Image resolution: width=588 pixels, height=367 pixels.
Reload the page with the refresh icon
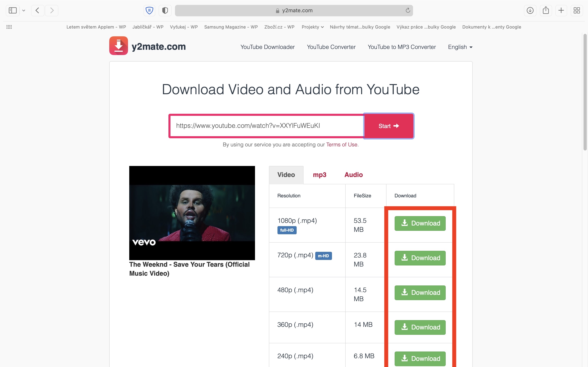[x=408, y=10]
